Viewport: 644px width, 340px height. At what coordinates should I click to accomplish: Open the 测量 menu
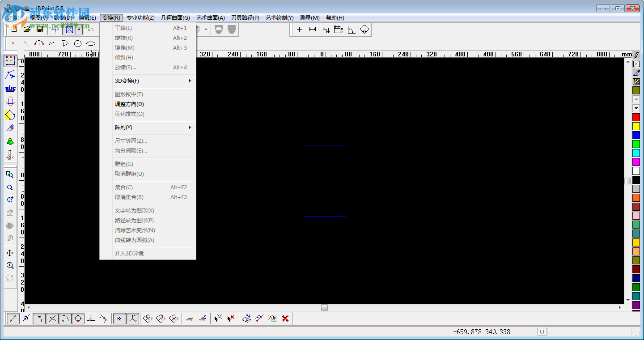309,17
